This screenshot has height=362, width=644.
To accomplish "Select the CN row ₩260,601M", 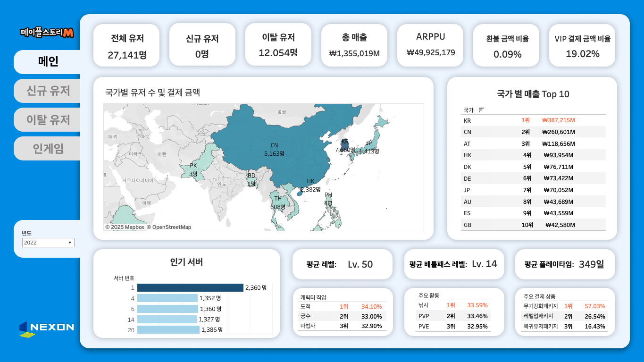I will [x=534, y=132].
